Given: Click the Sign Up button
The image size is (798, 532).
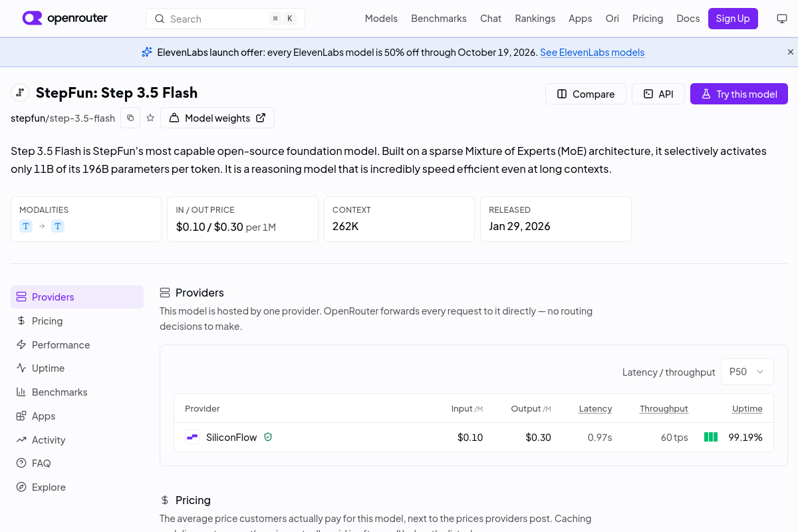Looking at the screenshot, I should tap(733, 19).
